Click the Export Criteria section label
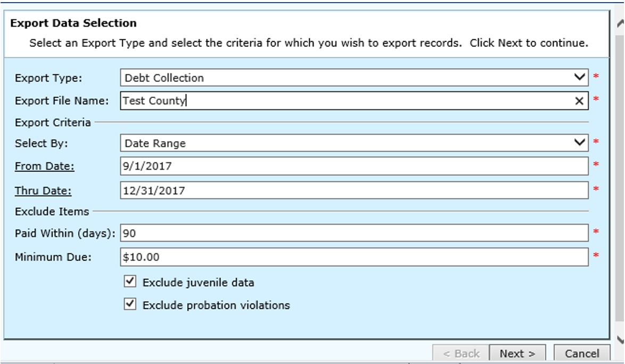The width and height of the screenshot is (625, 364). 53,122
